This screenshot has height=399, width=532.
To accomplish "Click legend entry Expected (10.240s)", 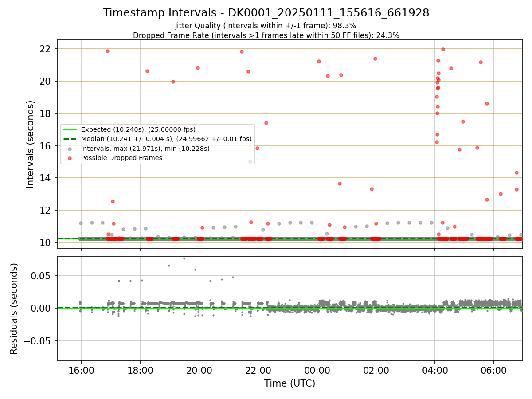I will (138, 129).
